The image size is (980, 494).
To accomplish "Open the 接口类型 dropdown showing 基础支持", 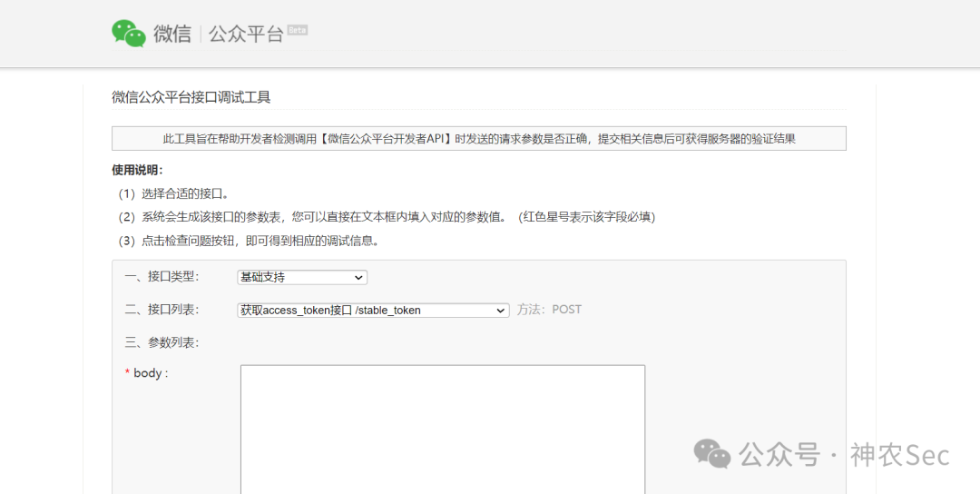I will pyautogui.click(x=302, y=277).
